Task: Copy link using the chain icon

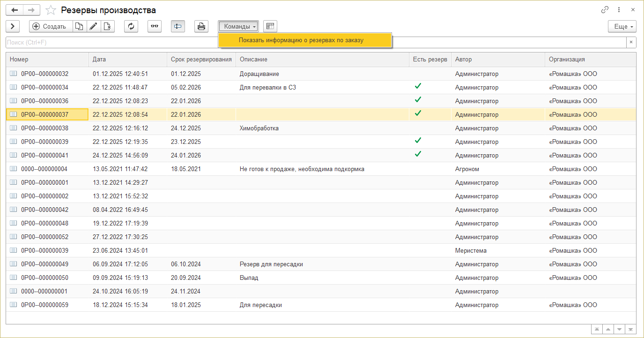Action: [x=605, y=10]
